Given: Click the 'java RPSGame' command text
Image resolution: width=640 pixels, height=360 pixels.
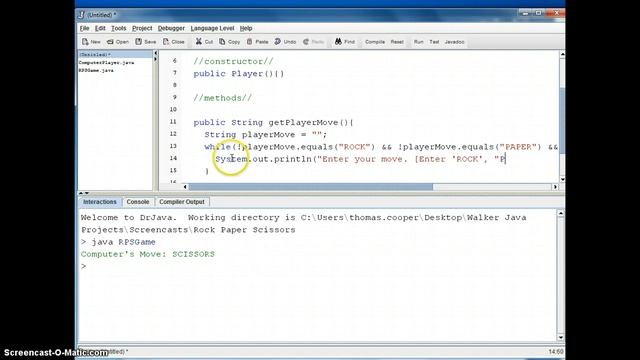Looking at the screenshot, I should [123, 242].
